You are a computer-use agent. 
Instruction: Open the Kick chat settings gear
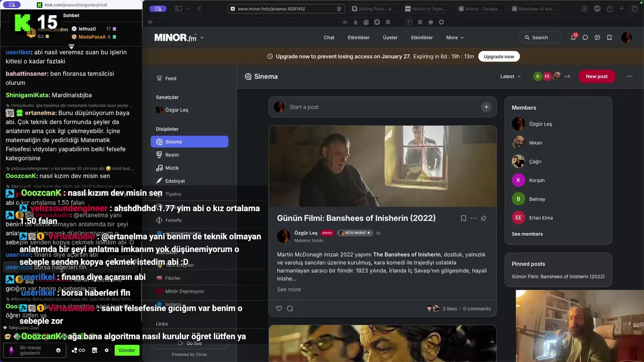pyautogui.click(x=106, y=350)
